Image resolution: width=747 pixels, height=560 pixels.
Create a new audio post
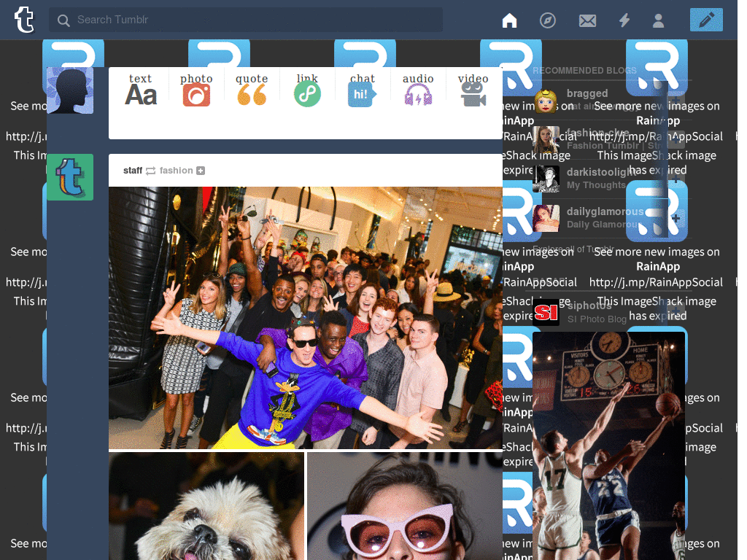pos(418,90)
